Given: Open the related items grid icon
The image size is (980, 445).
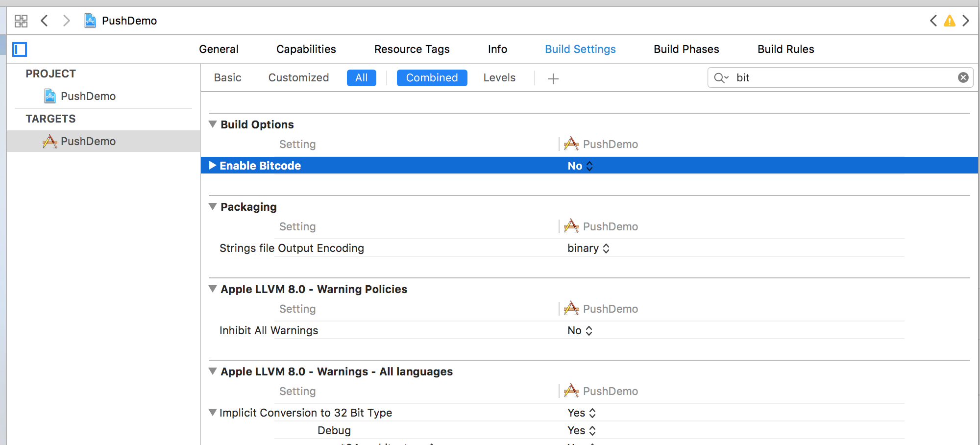Looking at the screenshot, I should [x=21, y=21].
